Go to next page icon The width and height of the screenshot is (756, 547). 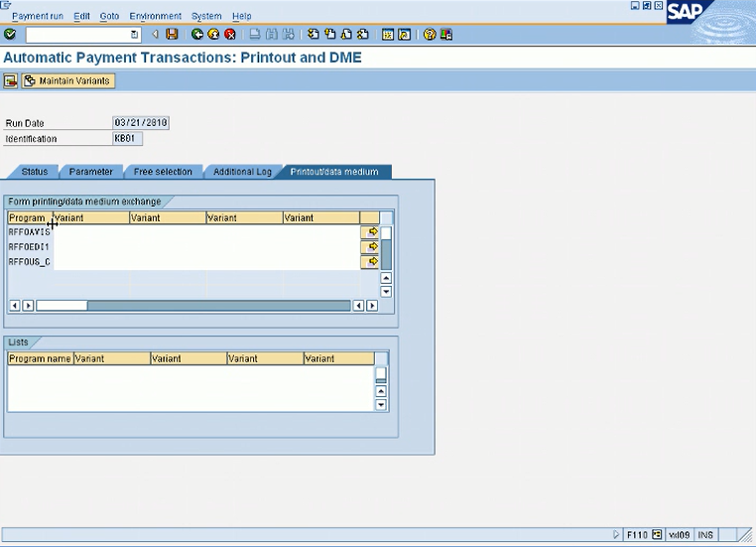point(346,34)
